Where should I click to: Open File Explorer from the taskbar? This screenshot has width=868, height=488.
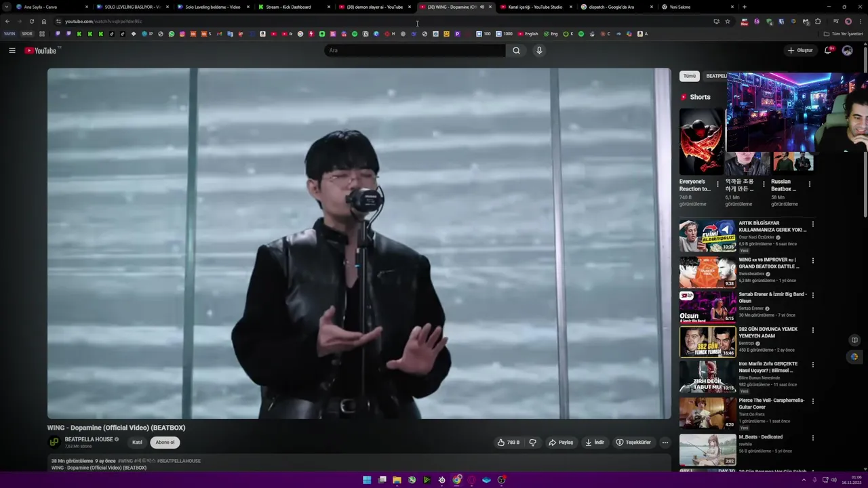(397, 480)
